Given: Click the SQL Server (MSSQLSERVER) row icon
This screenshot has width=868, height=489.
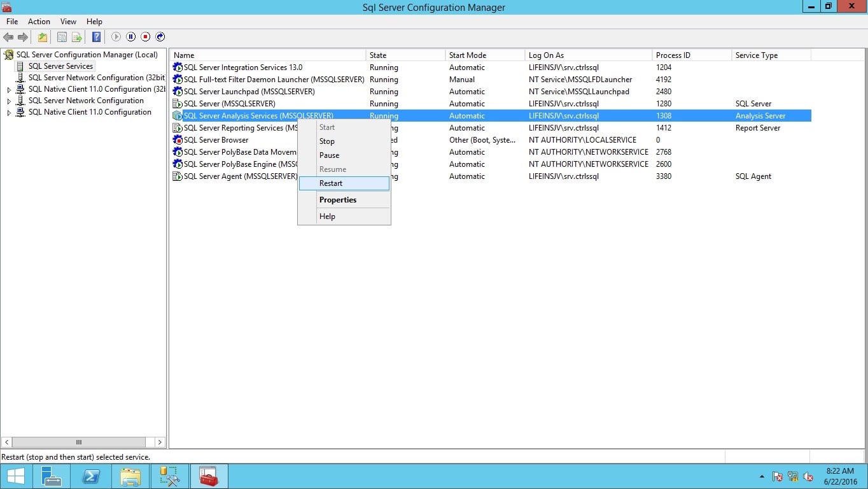Looking at the screenshot, I should tap(178, 104).
